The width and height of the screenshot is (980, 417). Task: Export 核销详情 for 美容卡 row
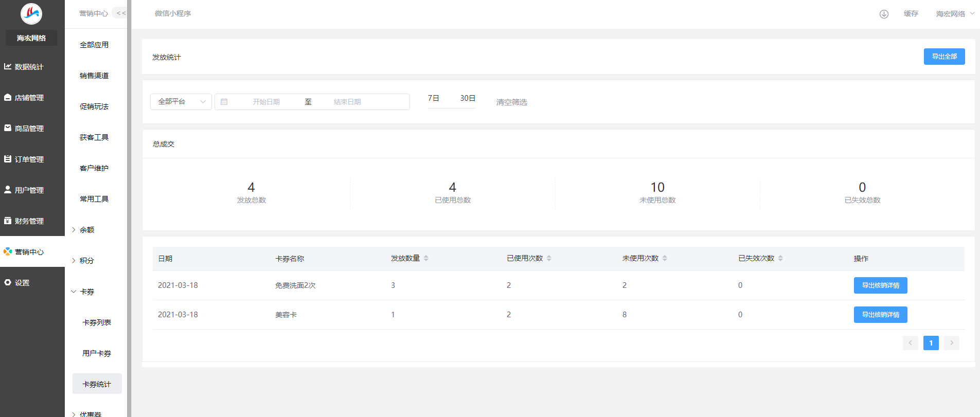(881, 315)
